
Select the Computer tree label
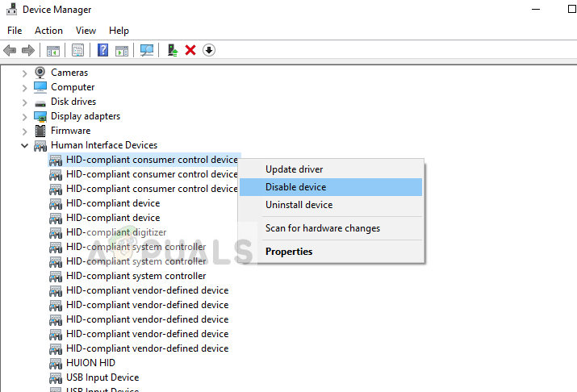(73, 87)
